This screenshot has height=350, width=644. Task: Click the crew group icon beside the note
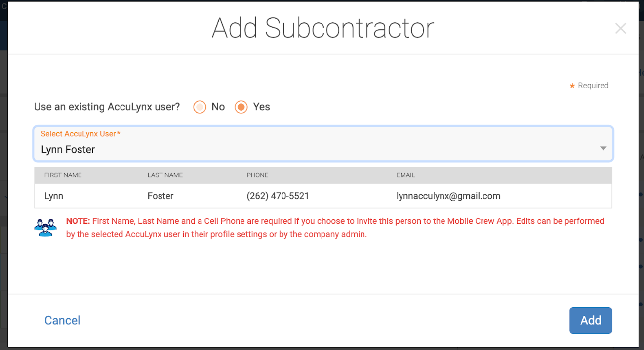click(x=45, y=227)
